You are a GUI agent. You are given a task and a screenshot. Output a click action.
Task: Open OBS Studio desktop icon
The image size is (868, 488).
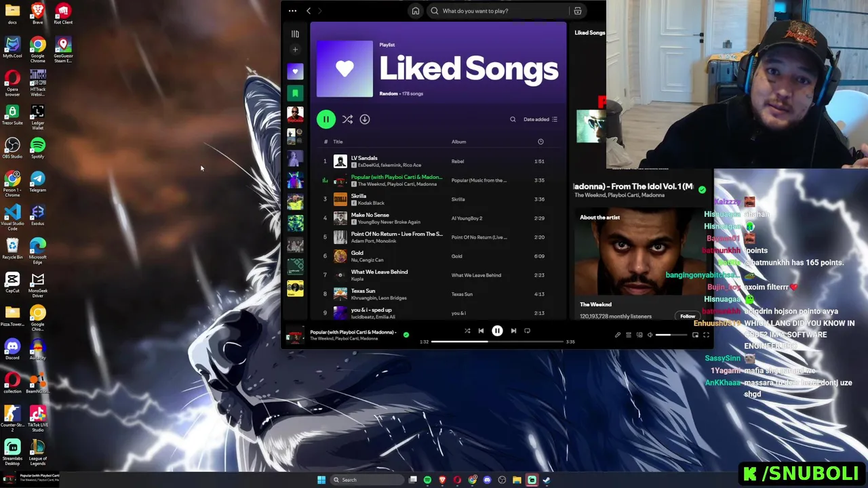(x=12, y=148)
